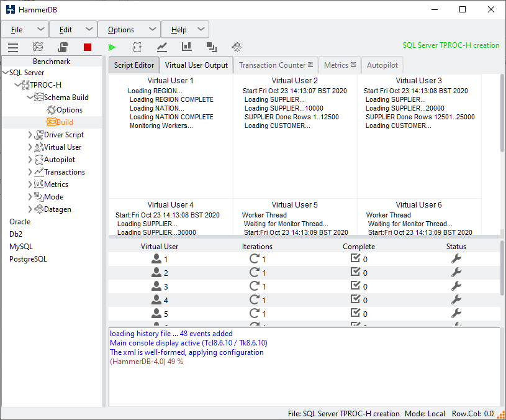Open the Metrics bar-chart toolbar icon
Screen dimensions: 506x420
[x=186, y=47]
